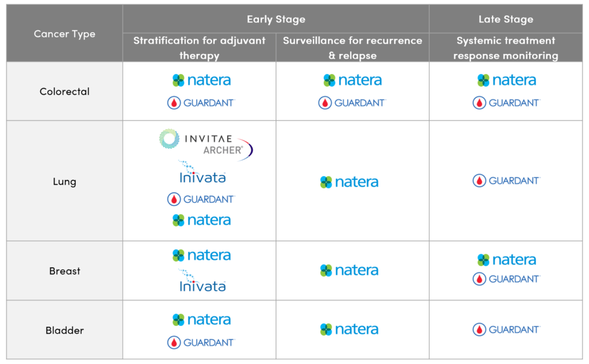Select the Bladder row label
Viewport: 589px width, 364px height.
point(64,330)
